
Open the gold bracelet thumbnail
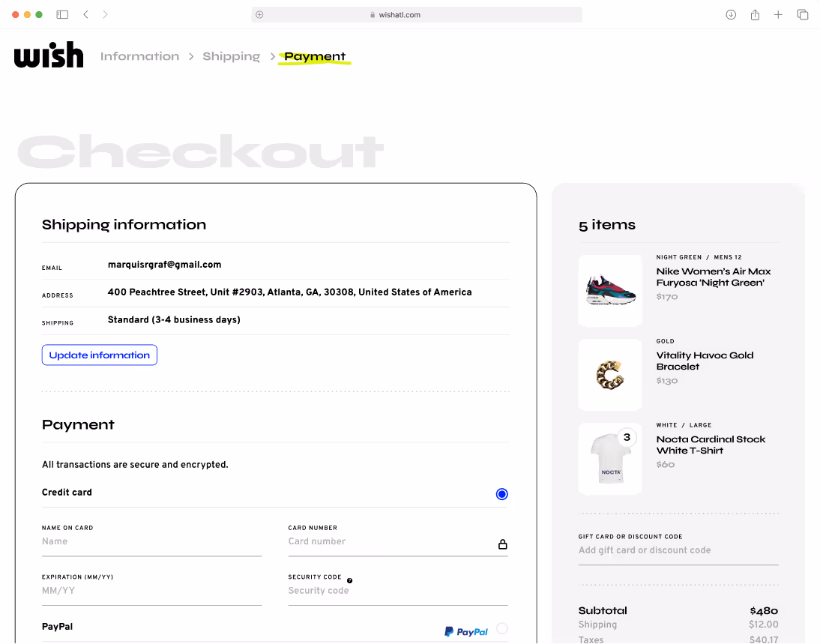[610, 375]
